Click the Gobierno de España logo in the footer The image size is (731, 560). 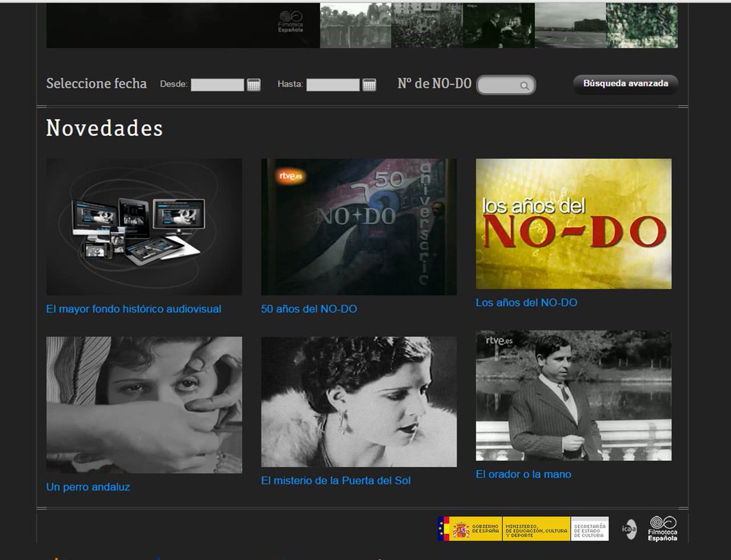470,528
